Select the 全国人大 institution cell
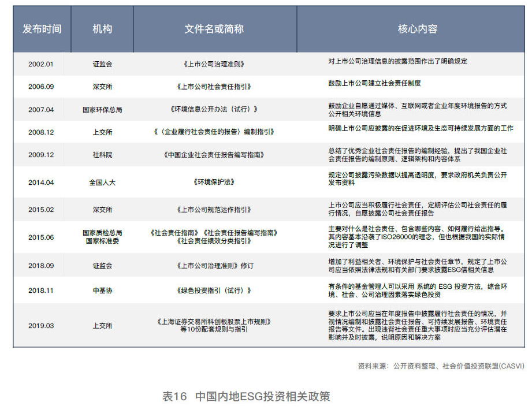 [101, 183]
